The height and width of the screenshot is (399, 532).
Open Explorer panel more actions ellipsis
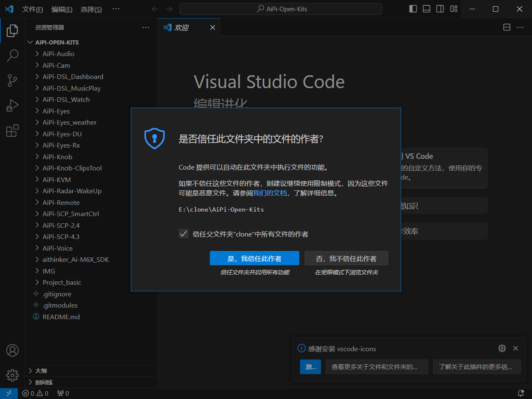(x=145, y=27)
